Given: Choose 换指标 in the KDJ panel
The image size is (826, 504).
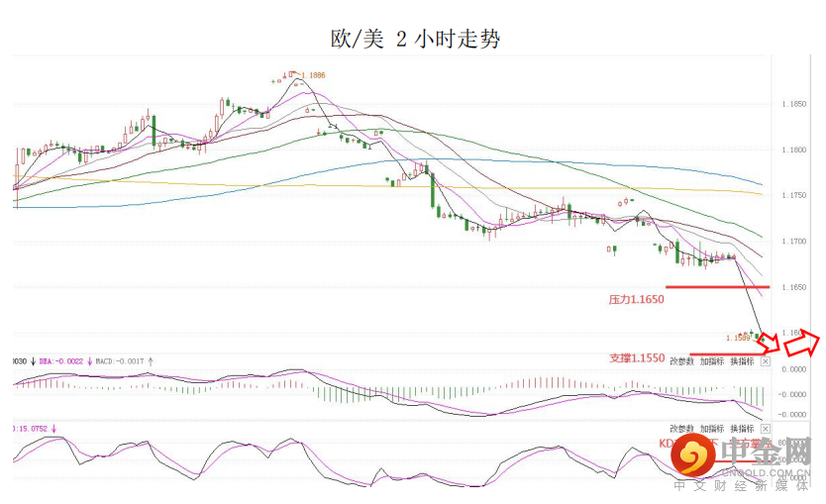Looking at the screenshot, I should [742, 429].
